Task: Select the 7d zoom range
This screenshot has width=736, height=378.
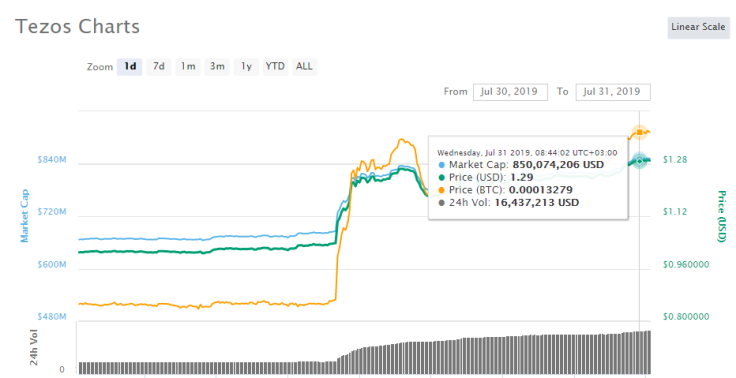Action: tap(159, 67)
